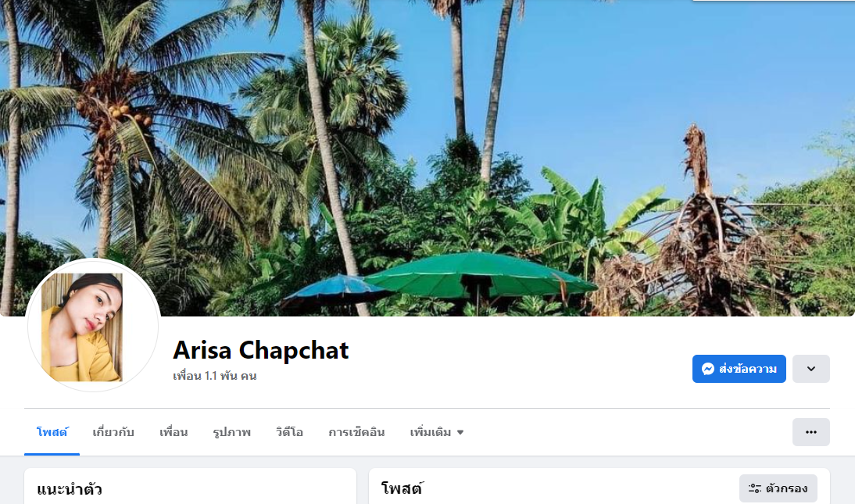The height and width of the screenshot is (504, 855).
Task: Click the green umbrella in cover photo
Action: coord(479,274)
